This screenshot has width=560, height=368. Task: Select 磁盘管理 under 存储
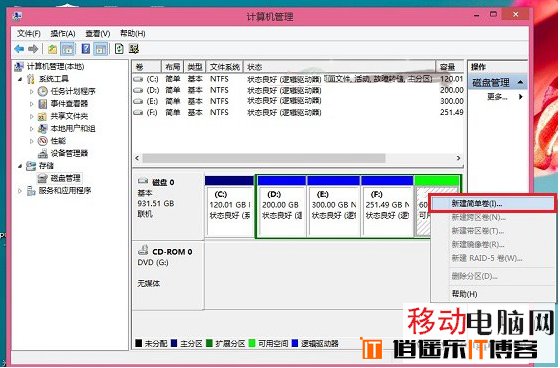coord(65,178)
